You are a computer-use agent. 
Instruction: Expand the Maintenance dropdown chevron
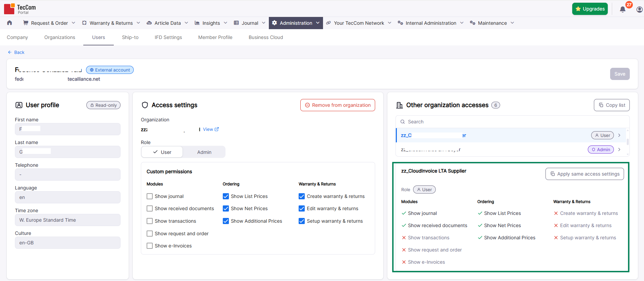512,23
